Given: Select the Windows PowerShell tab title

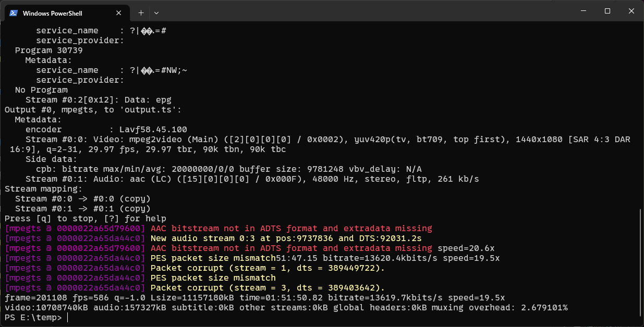Looking at the screenshot, I should [x=53, y=13].
